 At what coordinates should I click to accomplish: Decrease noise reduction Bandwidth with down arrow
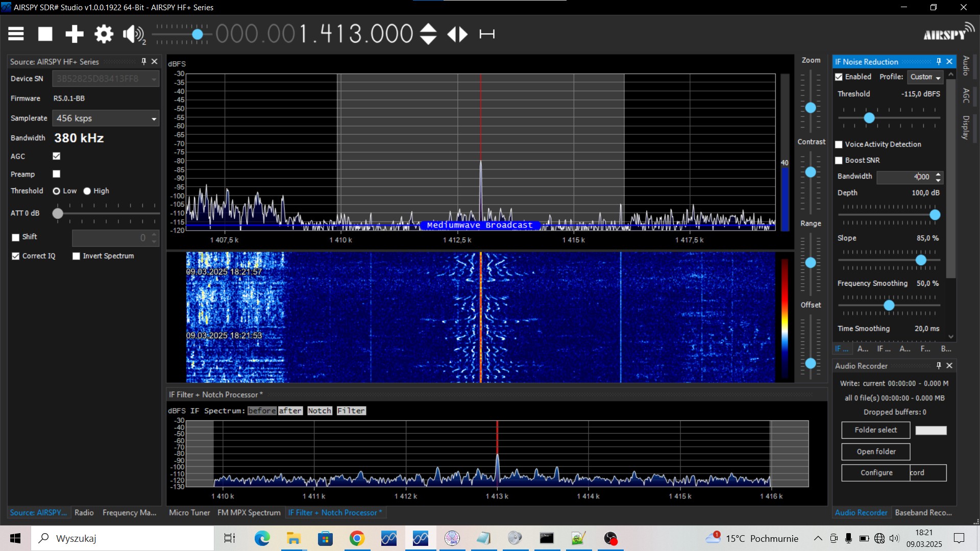tap(938, 181)
